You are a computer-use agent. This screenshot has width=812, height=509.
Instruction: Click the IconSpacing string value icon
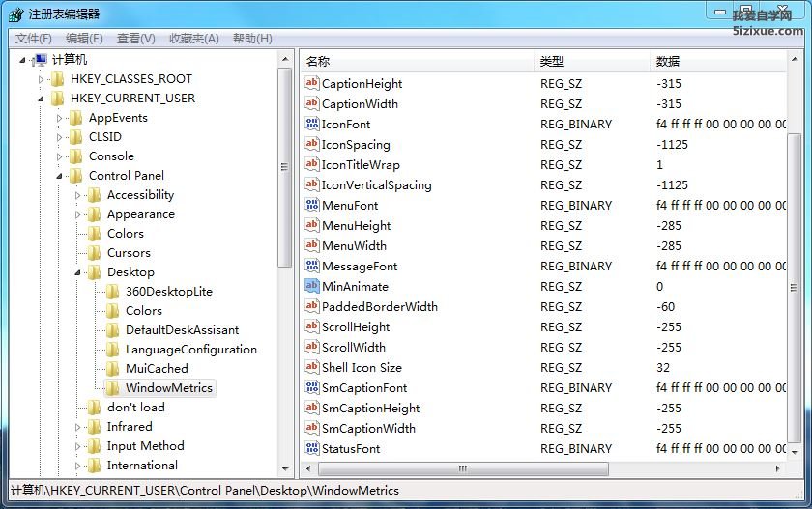[x=311, y=144]
